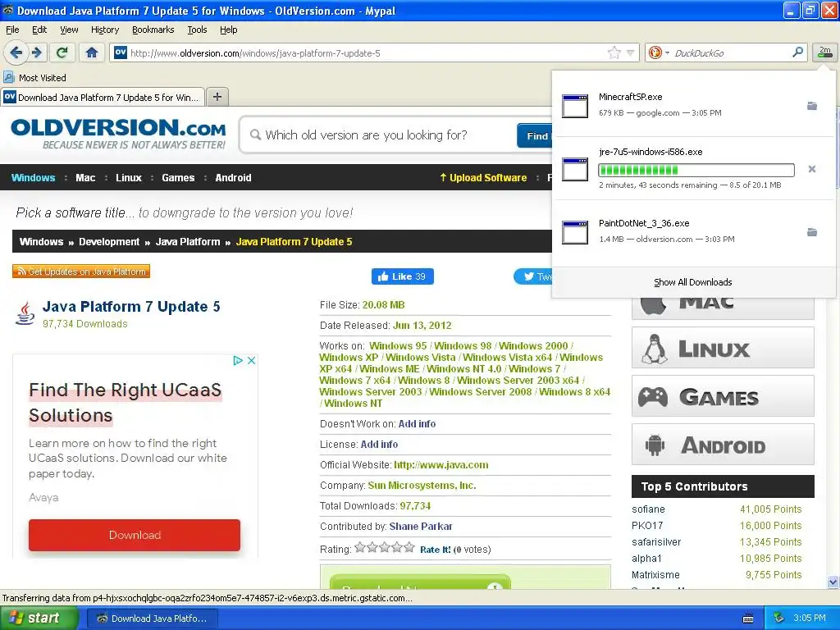The height and width of the screenshot is (630, 840).
Task: Select Linux in the site navigation
Action: (129, 177)
